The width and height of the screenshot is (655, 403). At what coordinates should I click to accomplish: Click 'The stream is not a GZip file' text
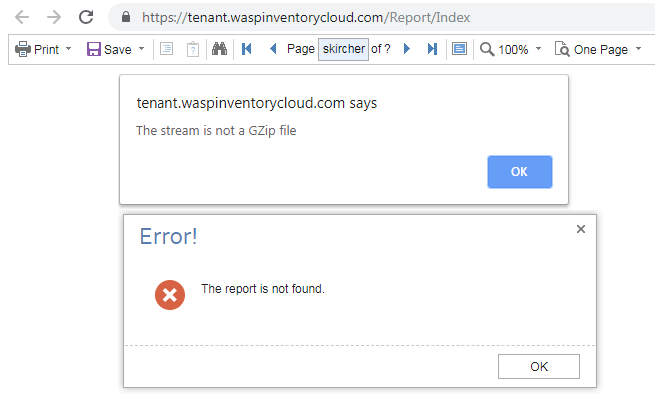(216, 131)
